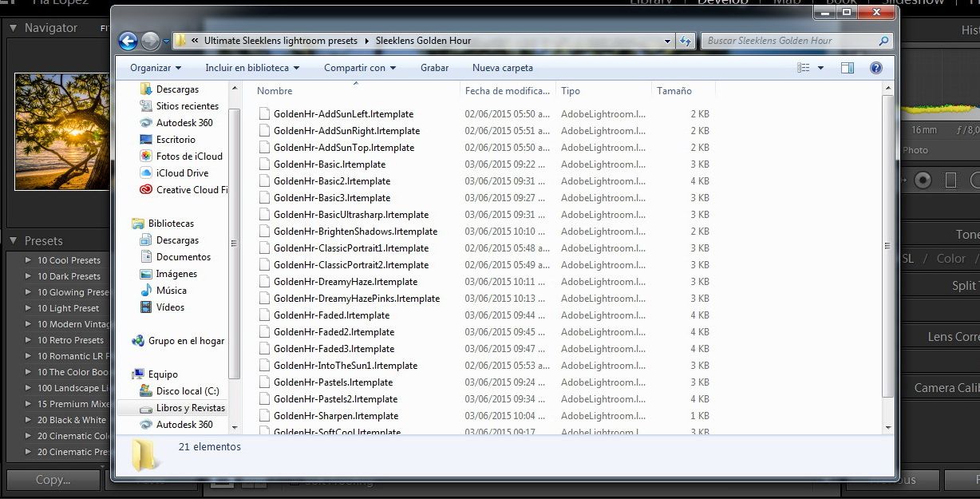Image resolution: width=980 pixels, height=499 pixels.
Task: Open Descargas under favorites in sidebar
Action: pyautogui.click(x=177, y=89)
